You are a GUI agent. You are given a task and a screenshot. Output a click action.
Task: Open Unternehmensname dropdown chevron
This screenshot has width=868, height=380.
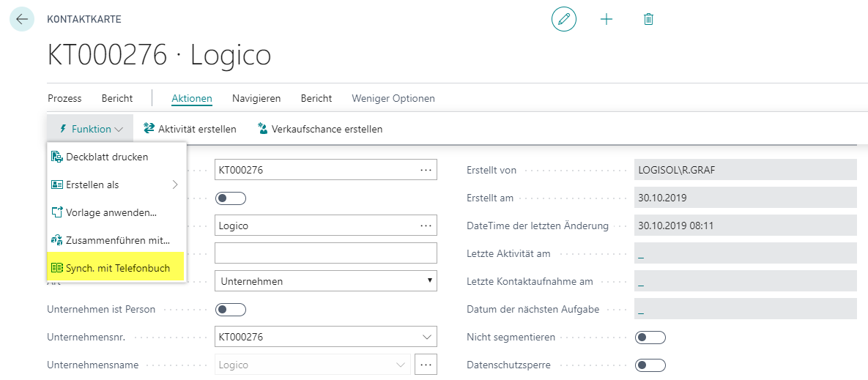[x=401, y=365]
